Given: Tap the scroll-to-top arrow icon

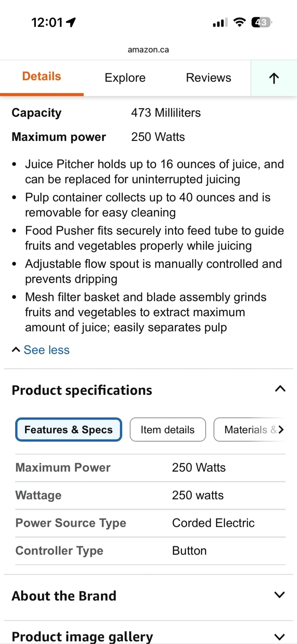Looking at the screenshot, I should [x=274, y=78].
